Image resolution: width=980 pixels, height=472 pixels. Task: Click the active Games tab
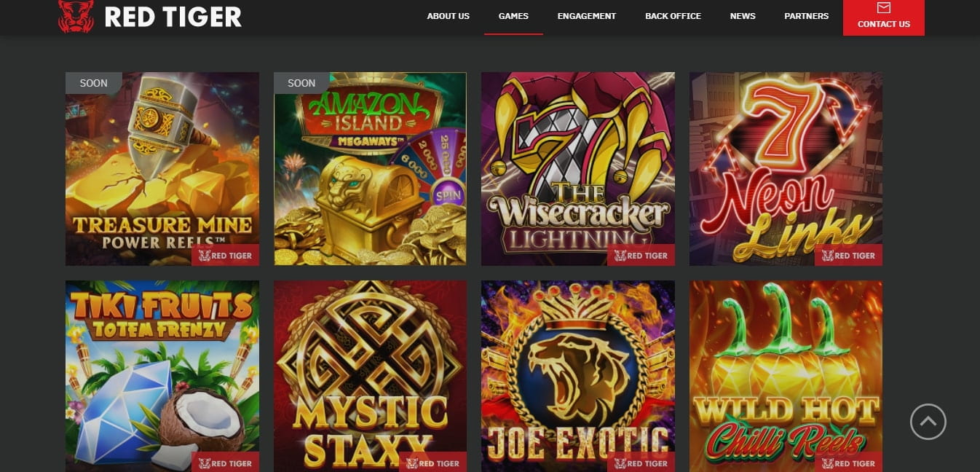[513, 15]
